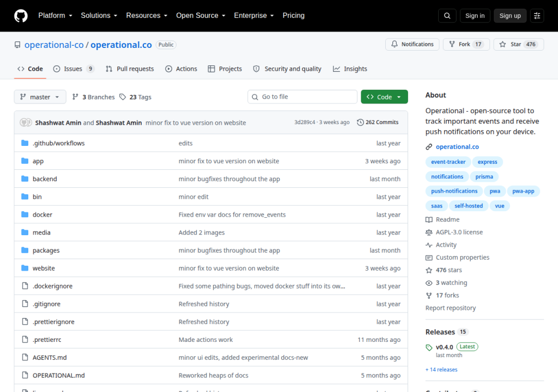Viewport: 558px width, 392px height.
Task: Click the Go to file search field
Action: [302, 97]
